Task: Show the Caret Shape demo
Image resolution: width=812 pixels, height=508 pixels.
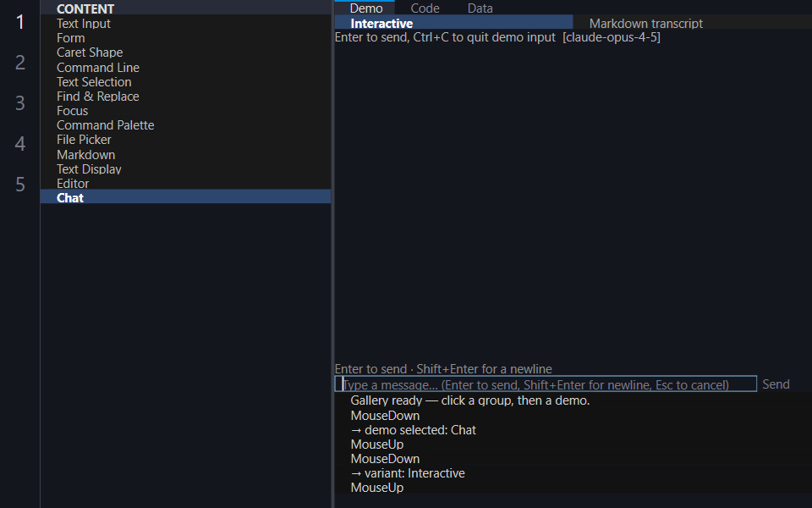Action: click(185, 52)
